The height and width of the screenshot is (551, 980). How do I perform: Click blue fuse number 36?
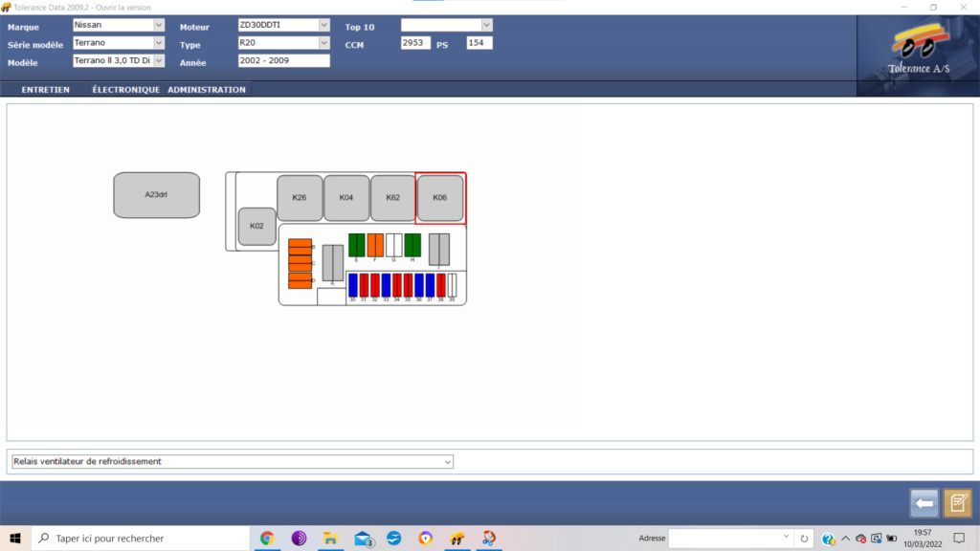point(419,285)
